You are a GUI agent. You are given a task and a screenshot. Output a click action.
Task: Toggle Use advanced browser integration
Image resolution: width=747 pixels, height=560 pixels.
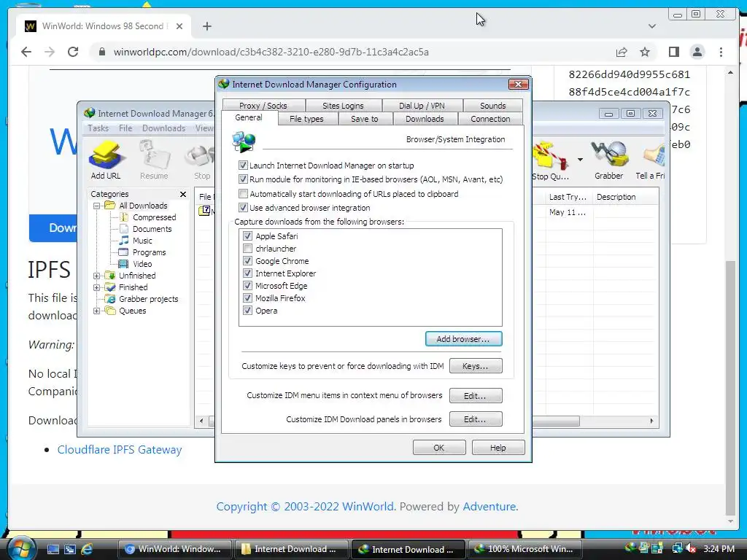pos(243,208)
